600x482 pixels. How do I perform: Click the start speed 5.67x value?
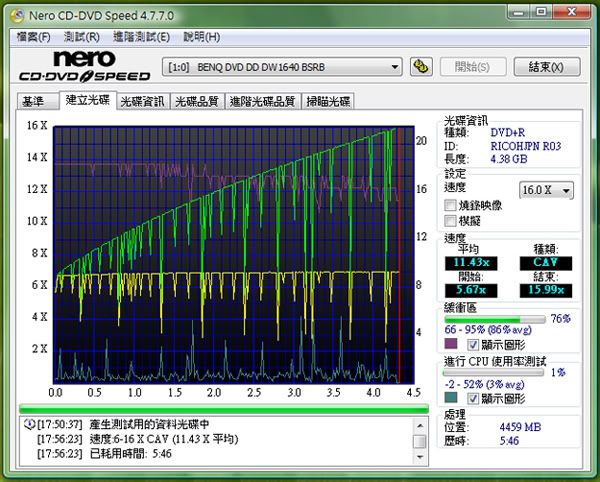point(471,290)
